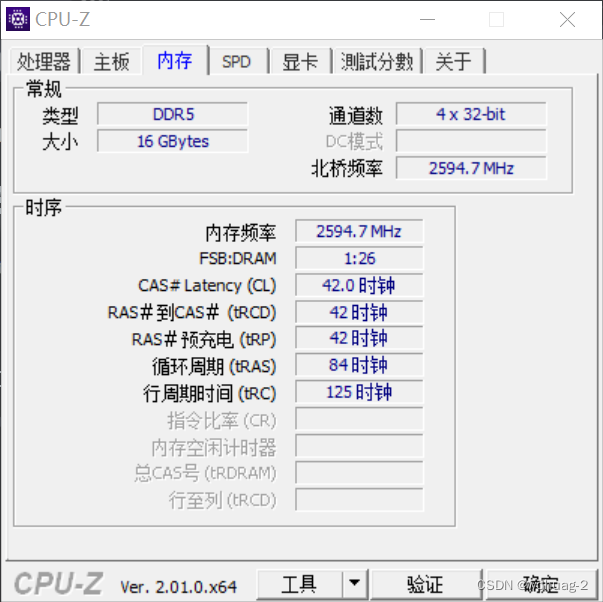Click the empty 指令比率 (CR) field
The height and width of the screenshot is (602, 603).
pyautogui.click(x=359, y=419)
